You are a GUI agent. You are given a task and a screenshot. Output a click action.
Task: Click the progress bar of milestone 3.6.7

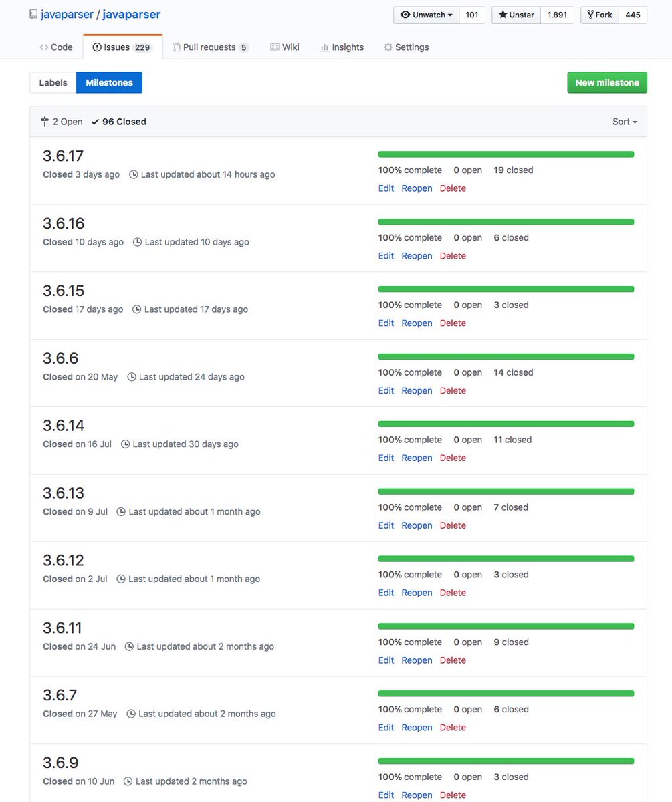tap(506, 694)
